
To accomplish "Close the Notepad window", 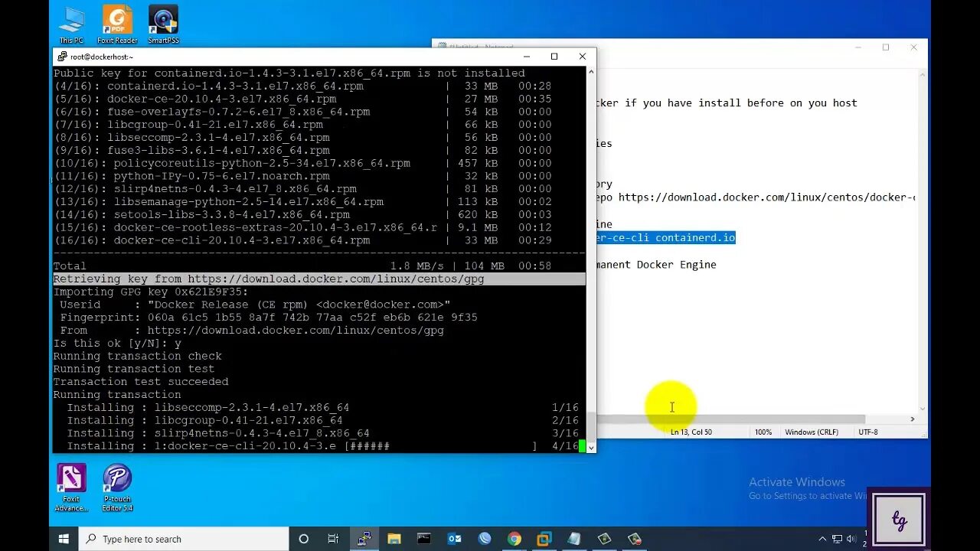I will [x=913, y=47].
